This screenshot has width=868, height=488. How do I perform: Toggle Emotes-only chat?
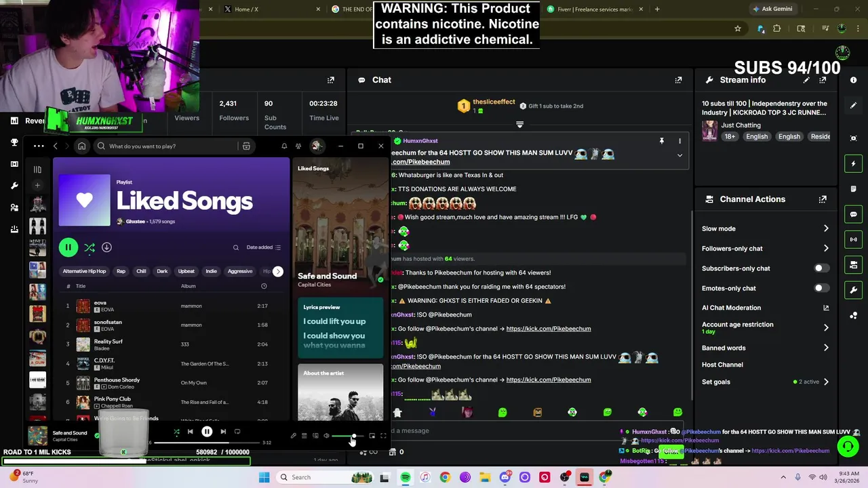point(821,288)
